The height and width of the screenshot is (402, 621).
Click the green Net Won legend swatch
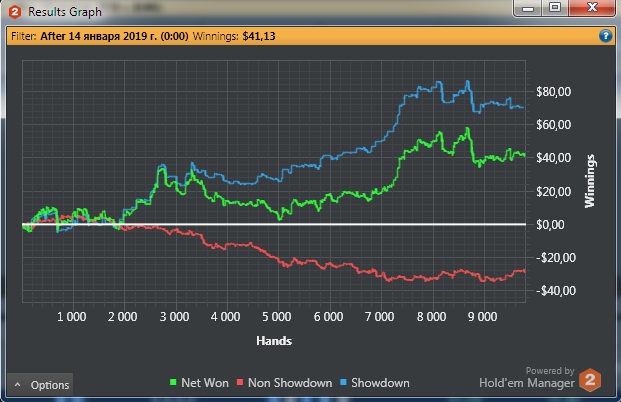click(173, 382)
